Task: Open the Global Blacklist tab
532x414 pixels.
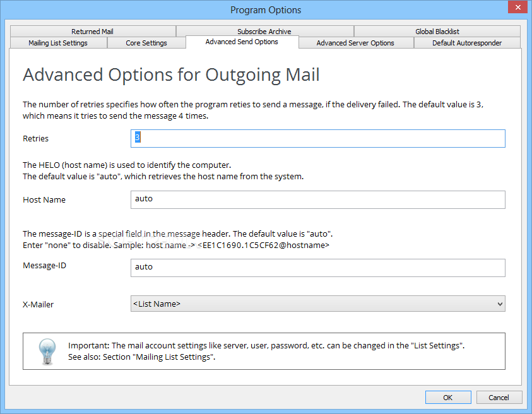Action: (437, 31)
